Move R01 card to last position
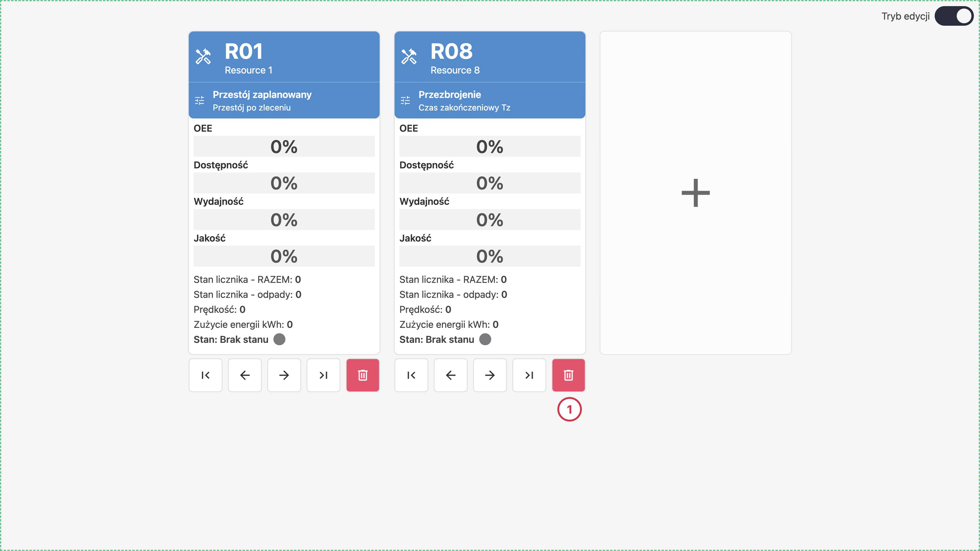The image size is (980, 551). [323, 375]
